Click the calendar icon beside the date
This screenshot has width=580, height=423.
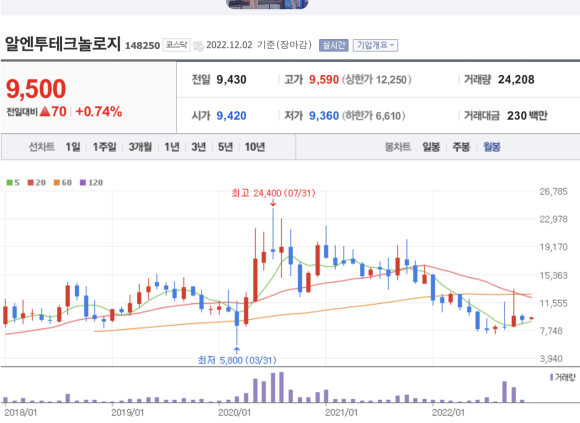pyautogui.click(x=199, y=45)
